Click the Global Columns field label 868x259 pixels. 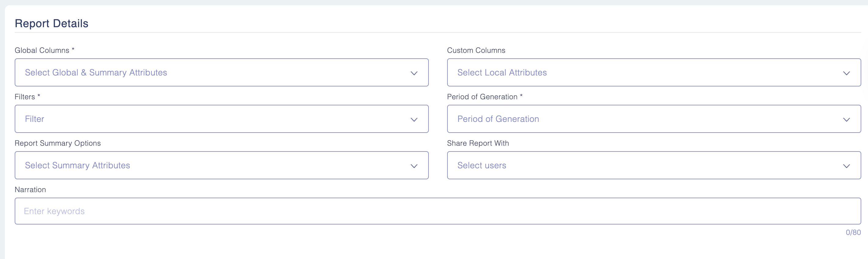(42, 50)
